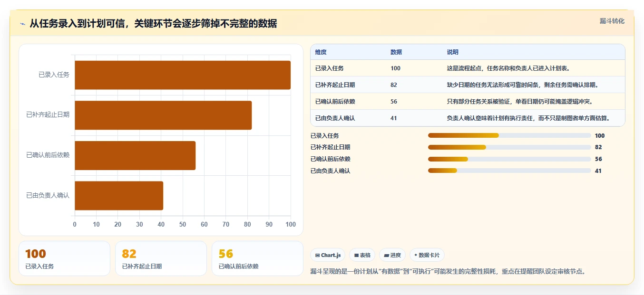Image resolution: width=644 pixels, height=295 pixels.
Task: Click the 已录入任务 bar in the chart
Action: (x=183, y=75)
